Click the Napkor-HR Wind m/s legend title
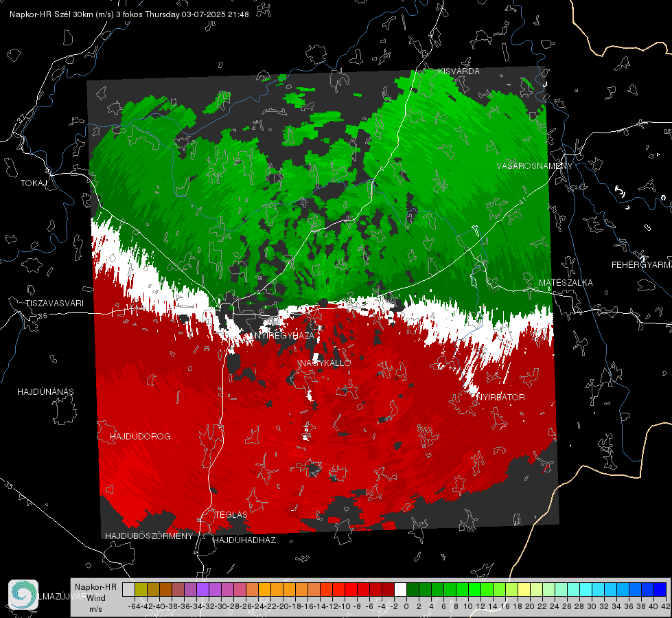This screenshot has height=618, width=672. coord(95,597)
